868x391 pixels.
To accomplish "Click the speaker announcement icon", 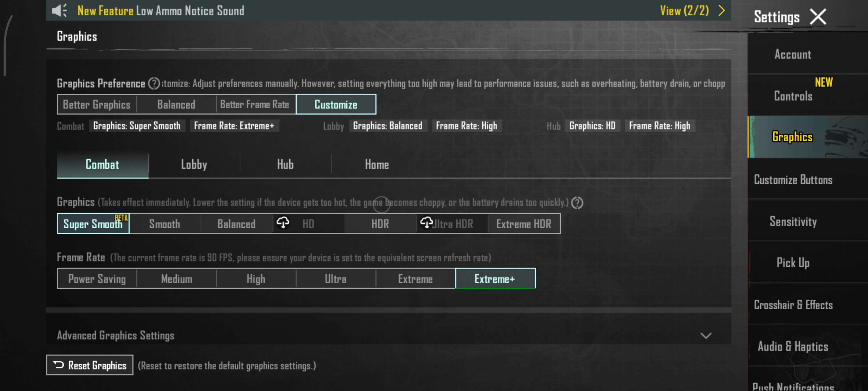I will coord(59,11).
